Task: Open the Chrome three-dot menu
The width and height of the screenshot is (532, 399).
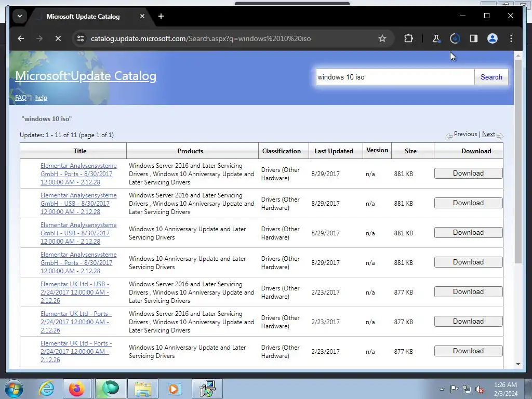Action: pyautogui.click(x=511, y=38)
